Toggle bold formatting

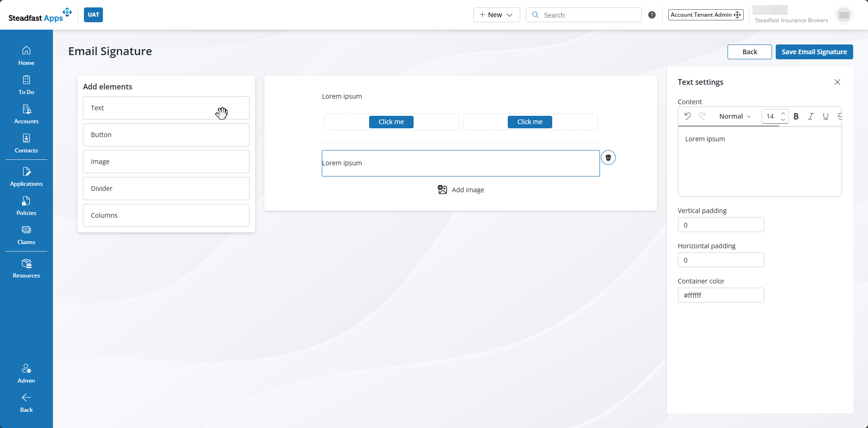tap(796, 116)
